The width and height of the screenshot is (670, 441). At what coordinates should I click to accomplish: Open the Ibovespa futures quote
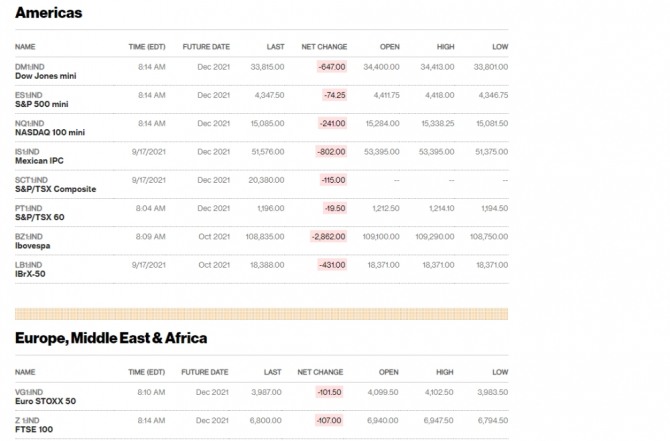point(35,245)
